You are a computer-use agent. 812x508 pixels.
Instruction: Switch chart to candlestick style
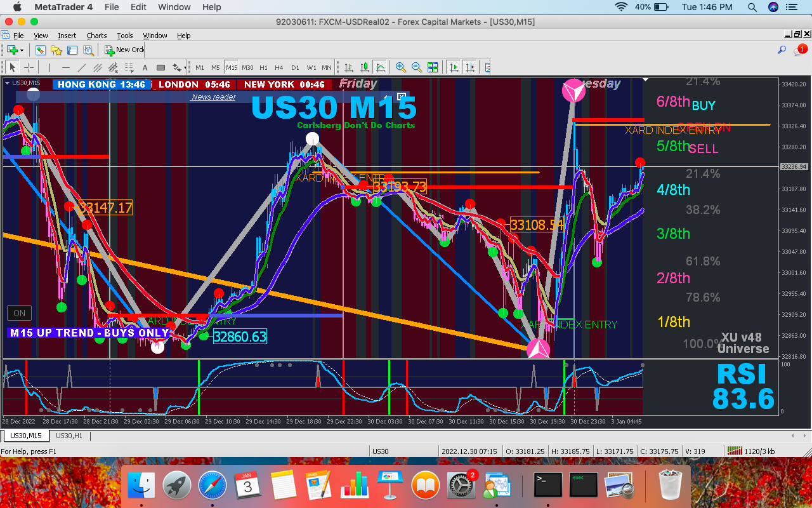364,67
